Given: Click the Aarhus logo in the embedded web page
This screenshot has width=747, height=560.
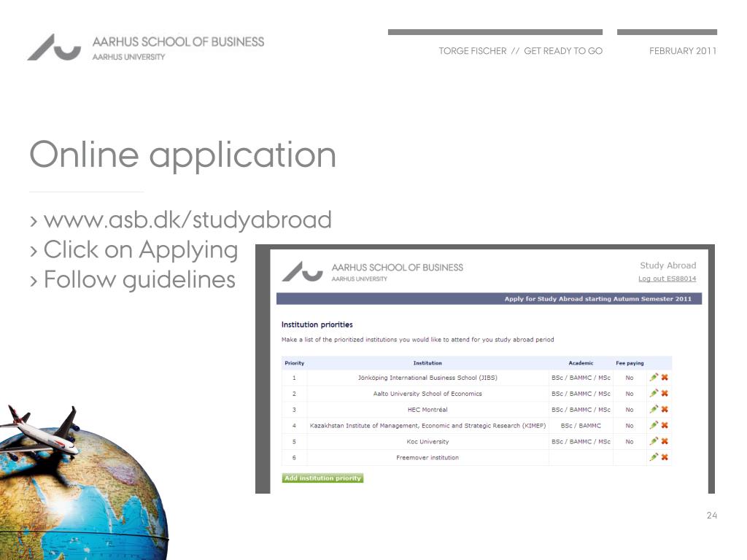Looking at the screenshot, I should click(x=373, y=271).
